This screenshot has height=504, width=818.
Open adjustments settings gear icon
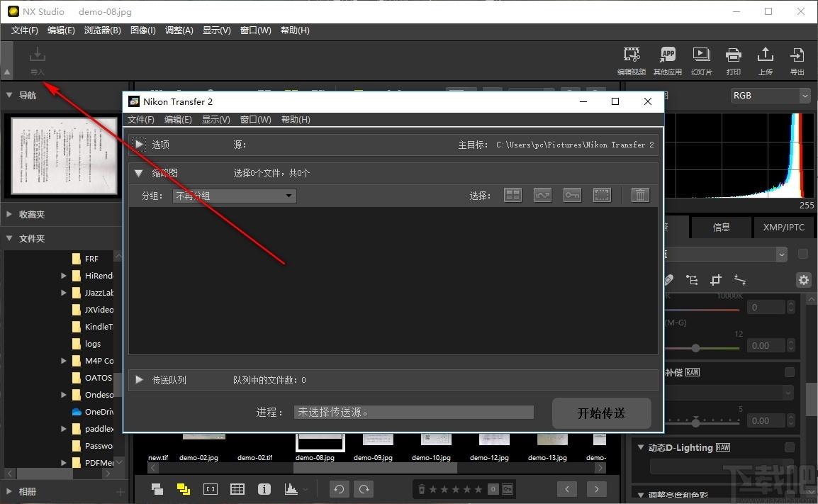tap(803, 280)
